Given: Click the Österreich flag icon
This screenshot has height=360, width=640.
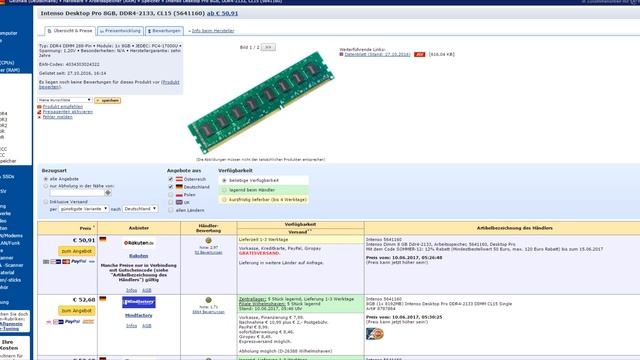Looking at the screenshot, I should pyautogui.click(x=179, y=179).
